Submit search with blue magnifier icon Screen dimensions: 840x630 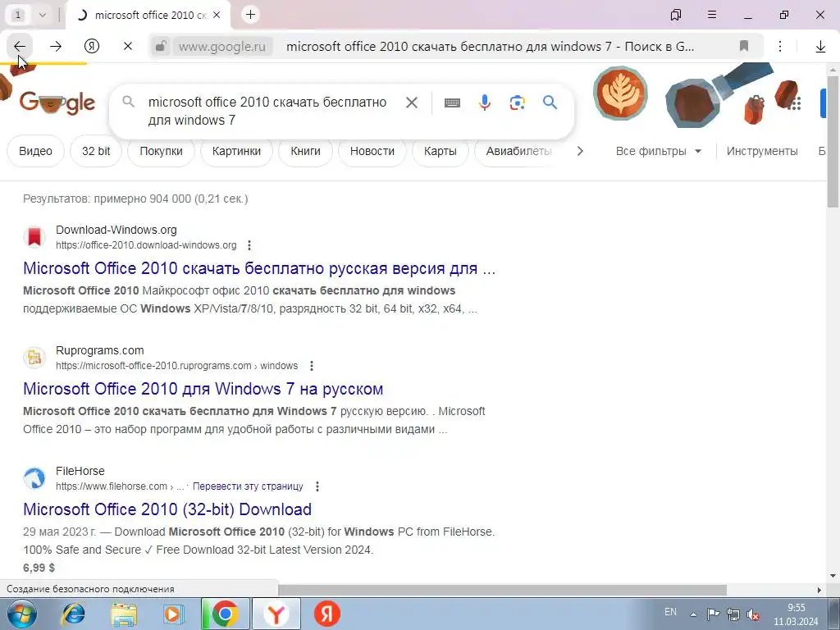pos(550,103)
